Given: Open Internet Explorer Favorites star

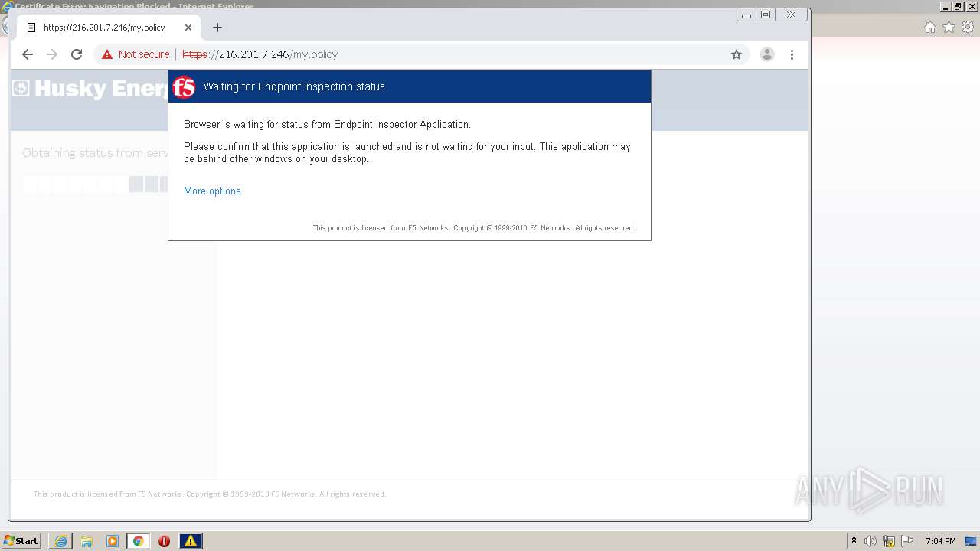Looking at the screenshot, I should tap(949, 28).
